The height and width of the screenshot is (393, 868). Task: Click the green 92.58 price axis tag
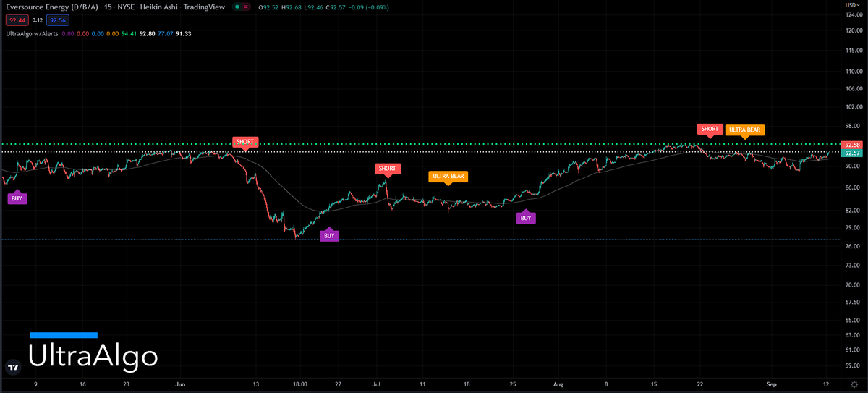click(x=852, y=145)
